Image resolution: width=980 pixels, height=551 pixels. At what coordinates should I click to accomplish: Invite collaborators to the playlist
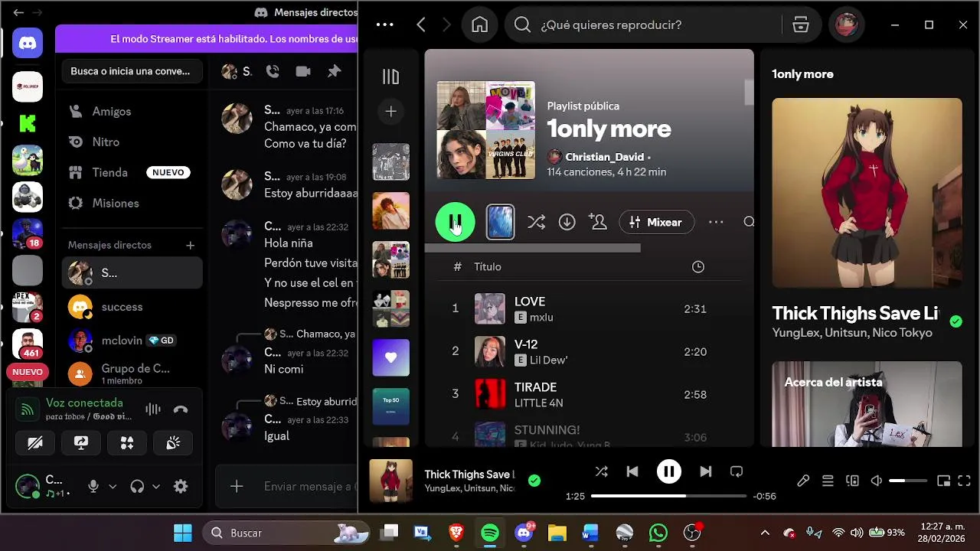[597, 222]
